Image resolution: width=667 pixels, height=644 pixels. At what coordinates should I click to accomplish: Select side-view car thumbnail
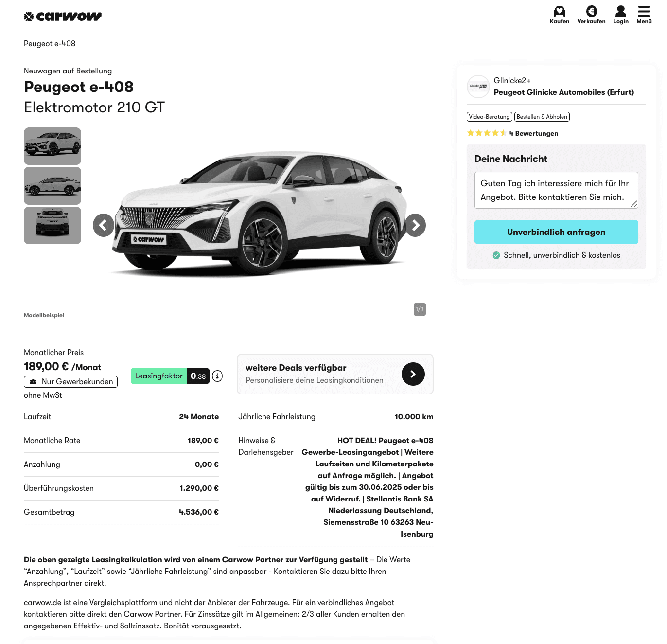point(53,186)
